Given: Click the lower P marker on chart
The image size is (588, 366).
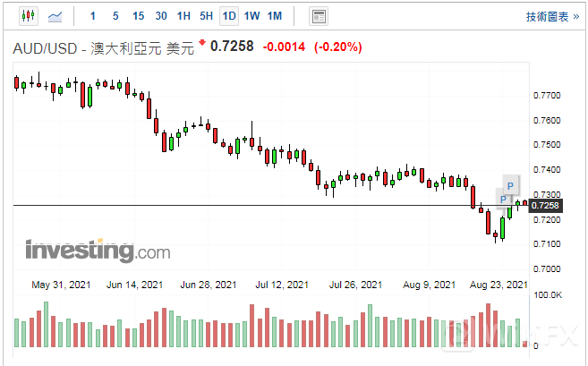Looking at the screenshot, I should (x=503, y=199).
